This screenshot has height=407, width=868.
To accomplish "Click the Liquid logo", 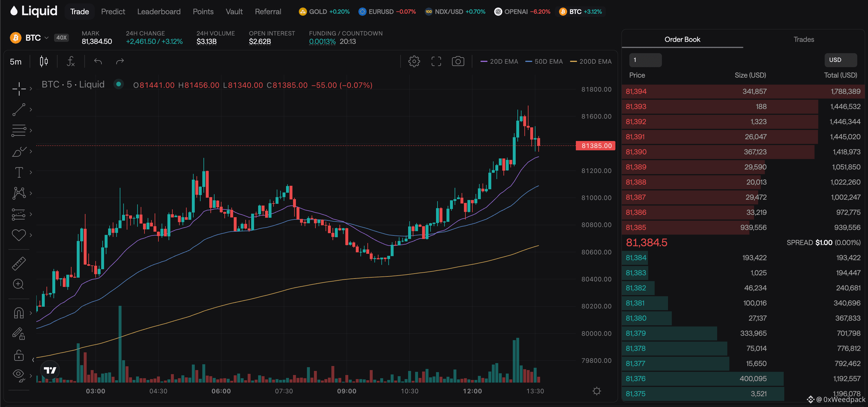I will pos(34,11).
